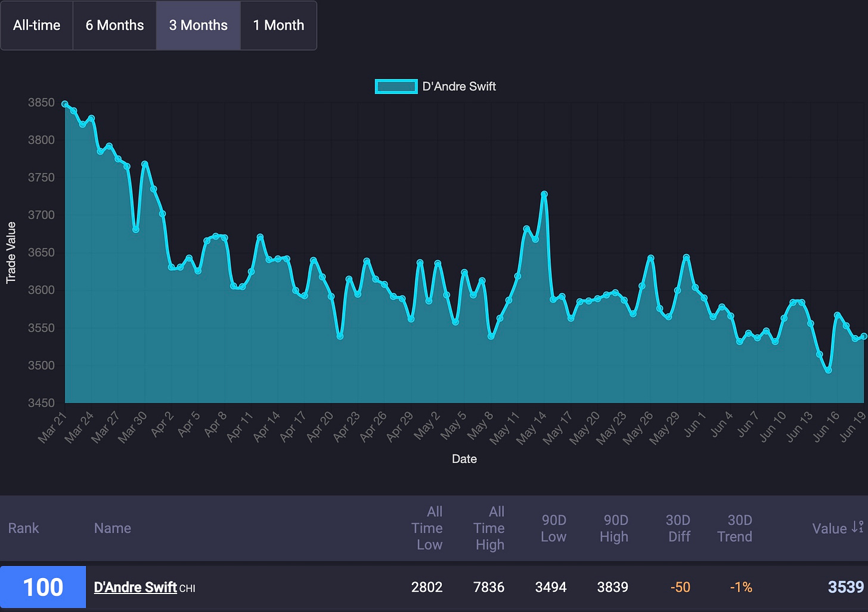Sort by the 90D High column

pyautogui.click(x=615, y=528)
